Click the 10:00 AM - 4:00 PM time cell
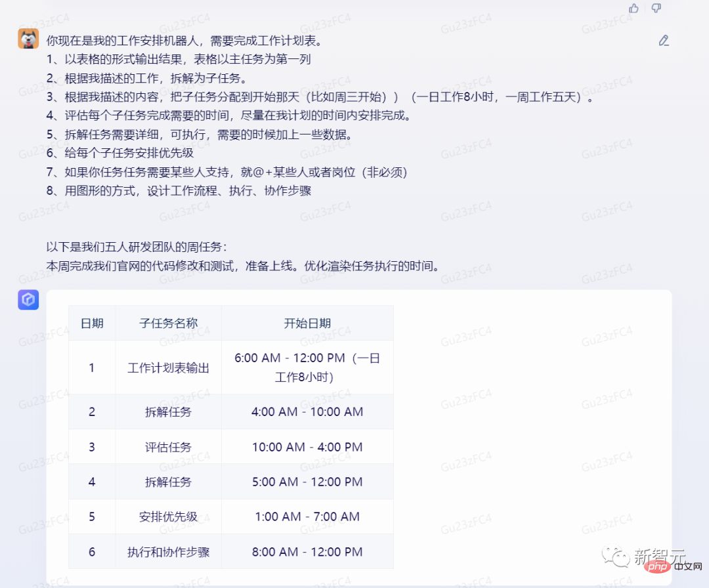This screenshot has height=588, width=709. (307, 447)
